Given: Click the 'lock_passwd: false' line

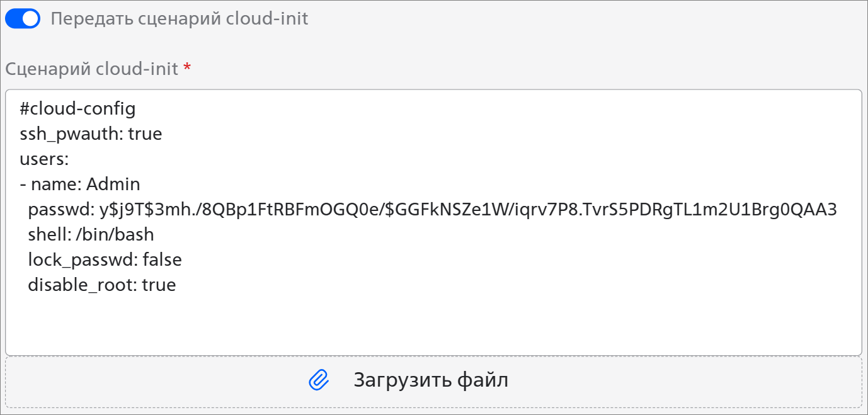Looking at the screenshot, I should point(105,260).
